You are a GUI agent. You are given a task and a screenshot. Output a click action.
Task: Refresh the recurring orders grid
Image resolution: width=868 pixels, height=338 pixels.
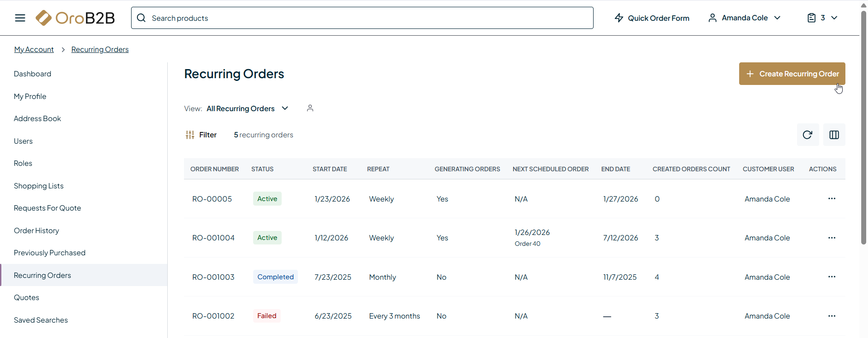pyautogui.click(x=807, y=135)
